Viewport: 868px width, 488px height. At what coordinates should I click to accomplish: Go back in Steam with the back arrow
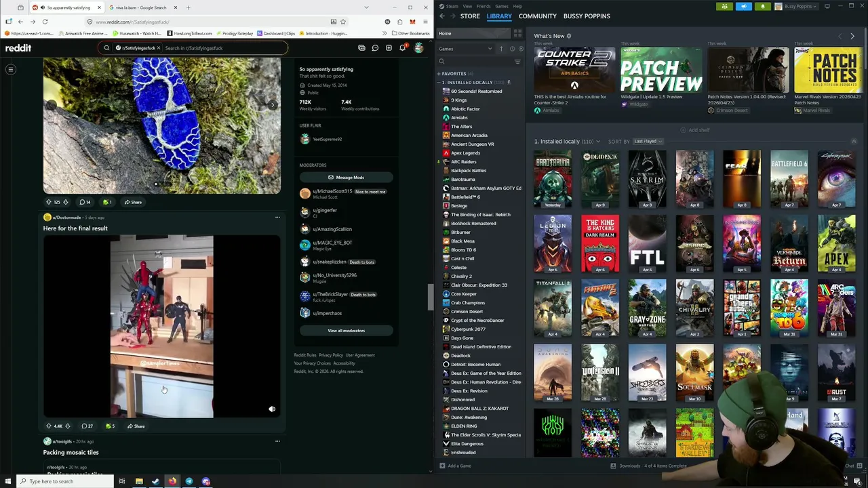click(441, 16)
